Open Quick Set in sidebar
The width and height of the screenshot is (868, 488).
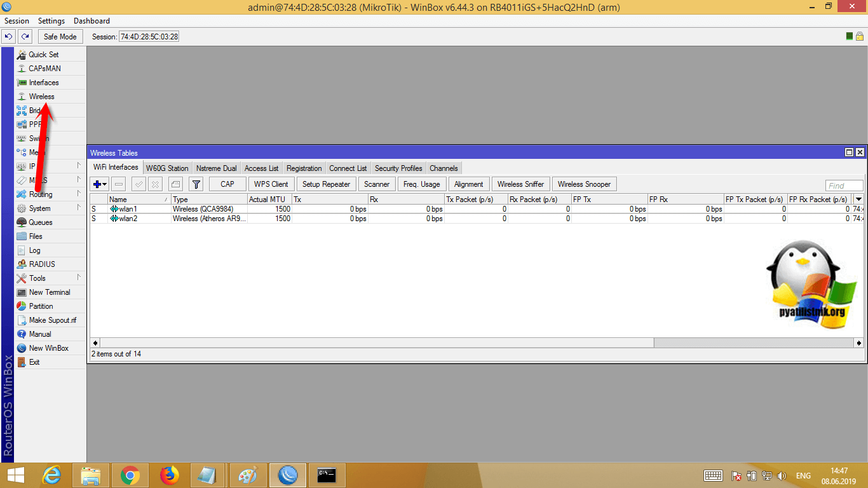[x=43, y=55]
